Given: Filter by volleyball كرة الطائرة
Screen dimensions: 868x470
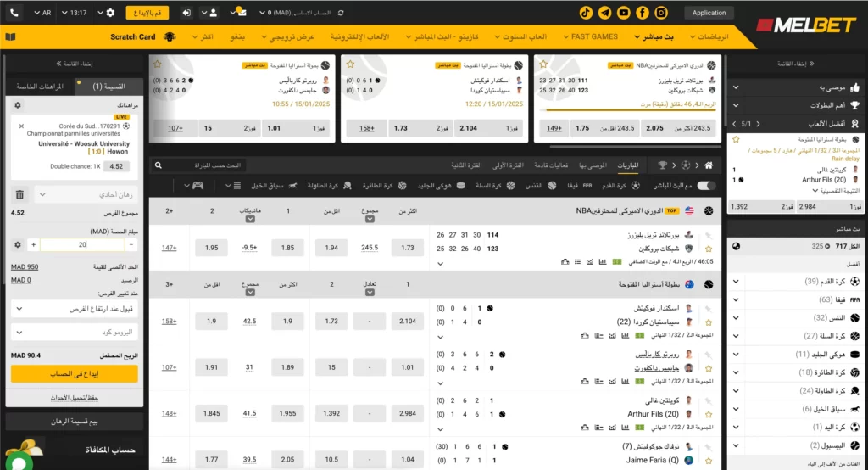Looking at the screenshot, I should pyautogui.click(x=384, y=186).
